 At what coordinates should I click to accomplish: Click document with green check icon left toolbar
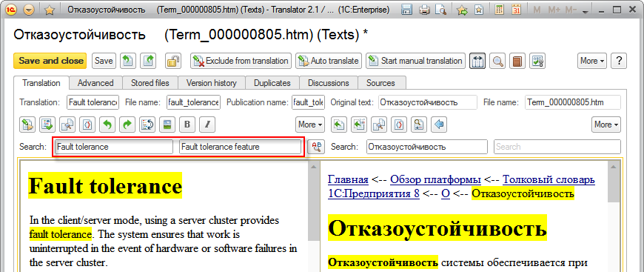(x=47, y=125)
